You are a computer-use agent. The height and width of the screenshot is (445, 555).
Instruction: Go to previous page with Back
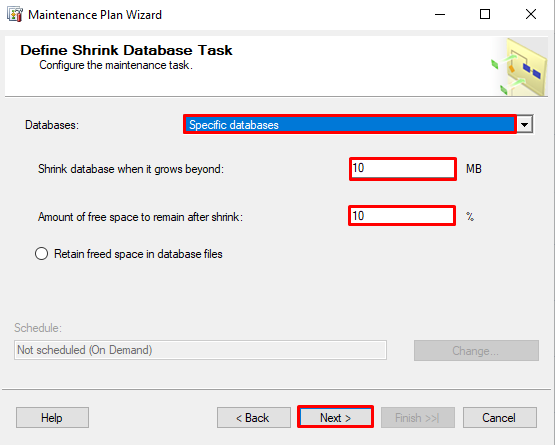[x=254, y=418]
